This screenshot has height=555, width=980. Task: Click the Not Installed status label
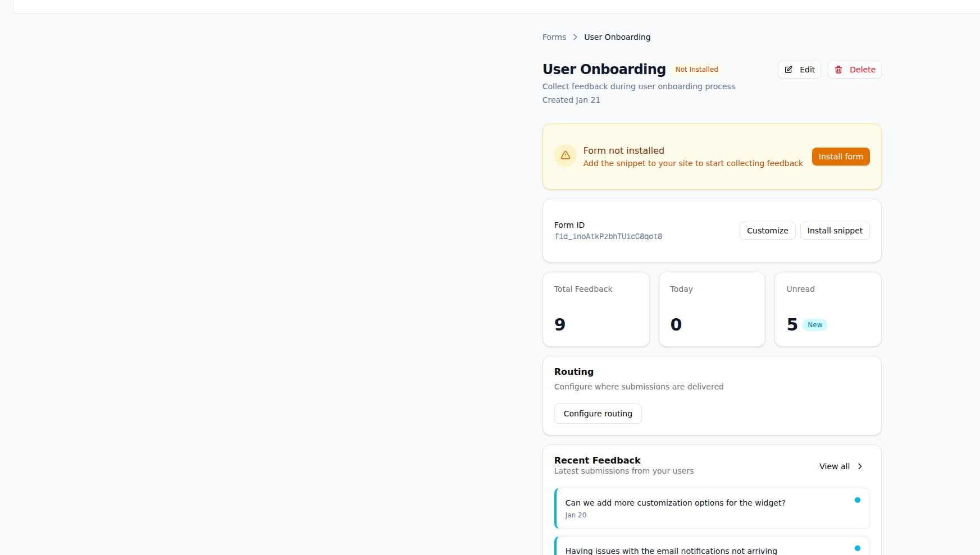(x=696, y=69)
